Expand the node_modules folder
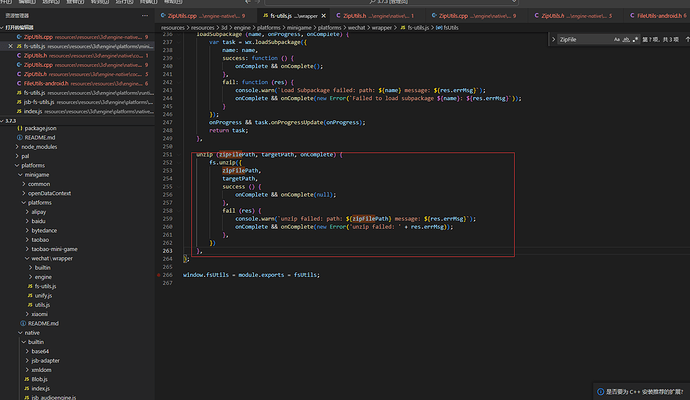 tap(40, 147)
